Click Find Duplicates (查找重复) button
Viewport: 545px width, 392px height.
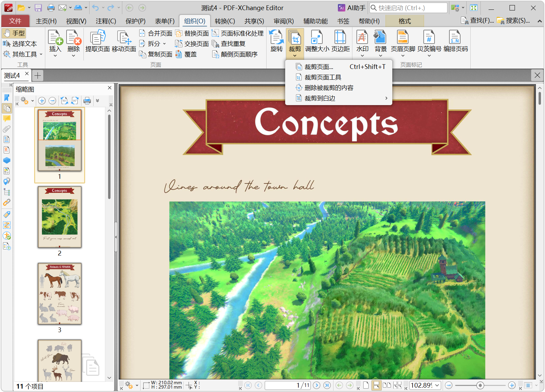(229, 44)
